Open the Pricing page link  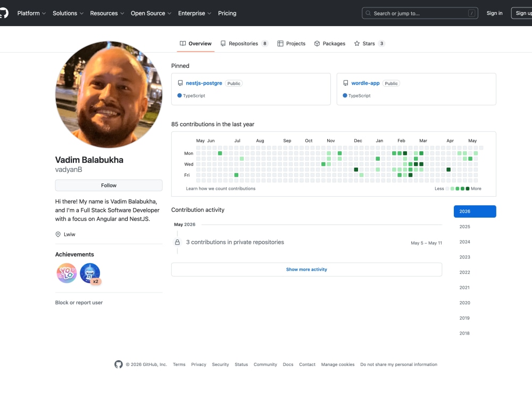pos(227,13)
